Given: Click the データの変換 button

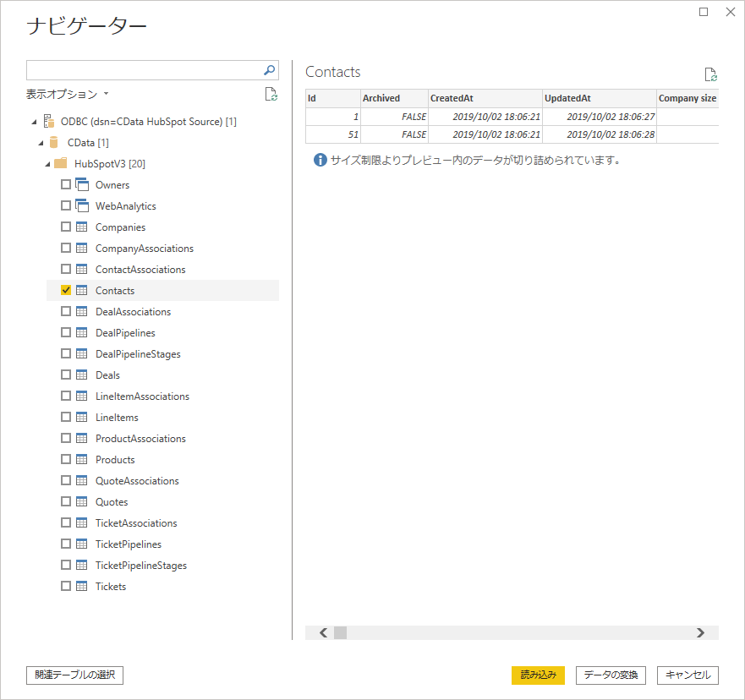Looking at the screenshot, I should click(x=611, y=675).
